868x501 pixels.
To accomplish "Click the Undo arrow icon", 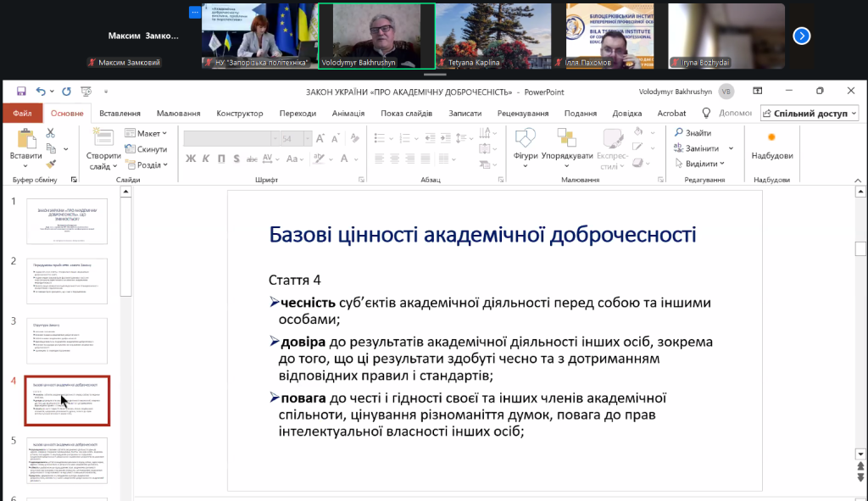I will coord(41,92).
